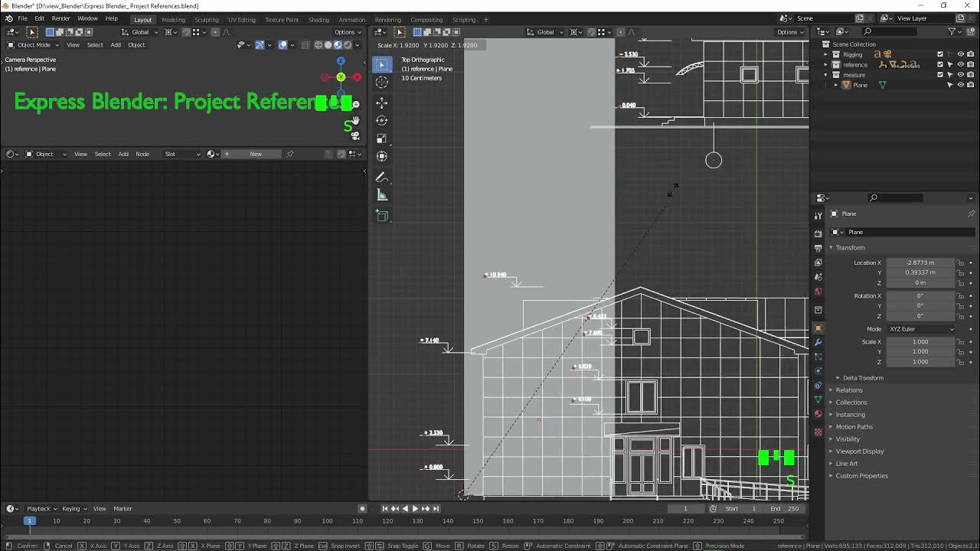Collapse the measure collection in outliner
This screenshot has width=980, height=551.
[x=826, y=75]
